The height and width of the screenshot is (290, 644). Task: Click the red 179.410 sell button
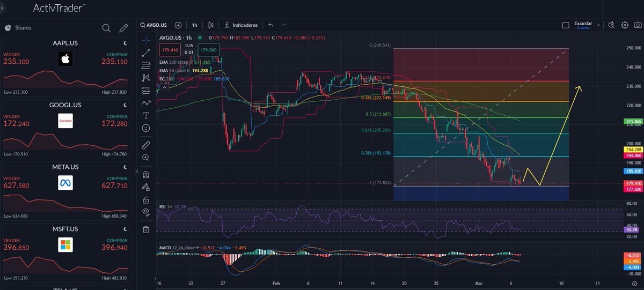(x=170, y=49)
